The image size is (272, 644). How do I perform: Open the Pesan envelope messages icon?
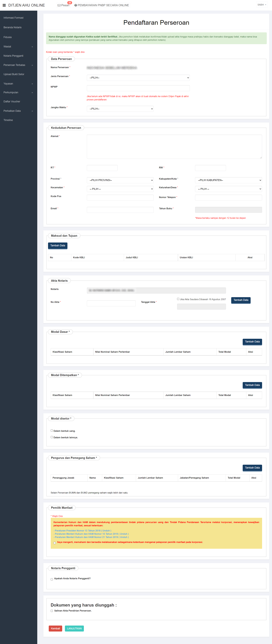(x=59, y=5)
